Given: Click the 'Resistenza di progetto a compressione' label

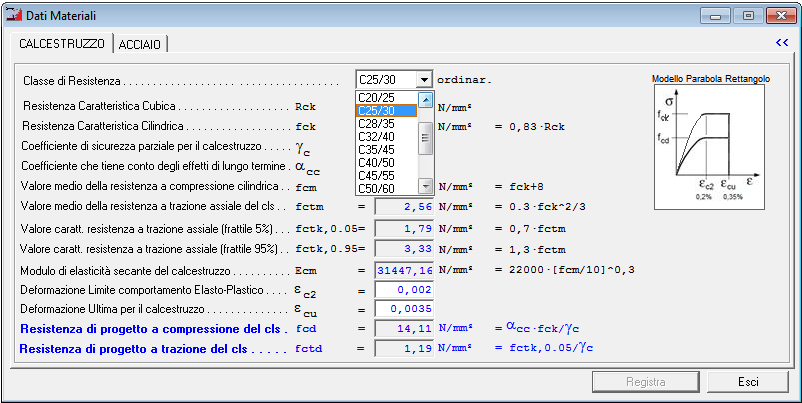Looking at the screenshot, I should tap(154, 328).
